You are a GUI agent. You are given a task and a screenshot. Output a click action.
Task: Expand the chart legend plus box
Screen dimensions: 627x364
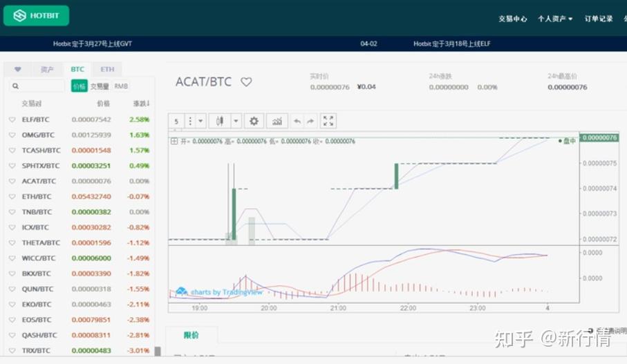tap(174, 141)
